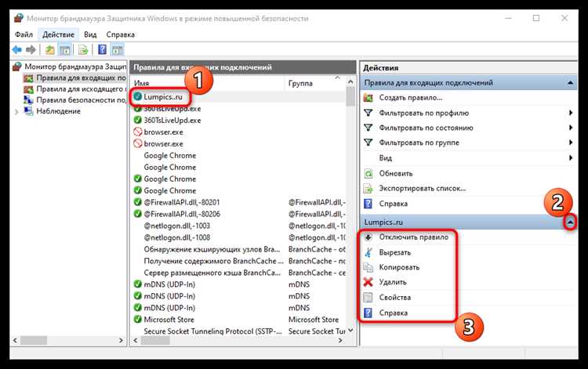Click the Back arrow toolbar icon
588x369 pixels.
coord(17,49)
